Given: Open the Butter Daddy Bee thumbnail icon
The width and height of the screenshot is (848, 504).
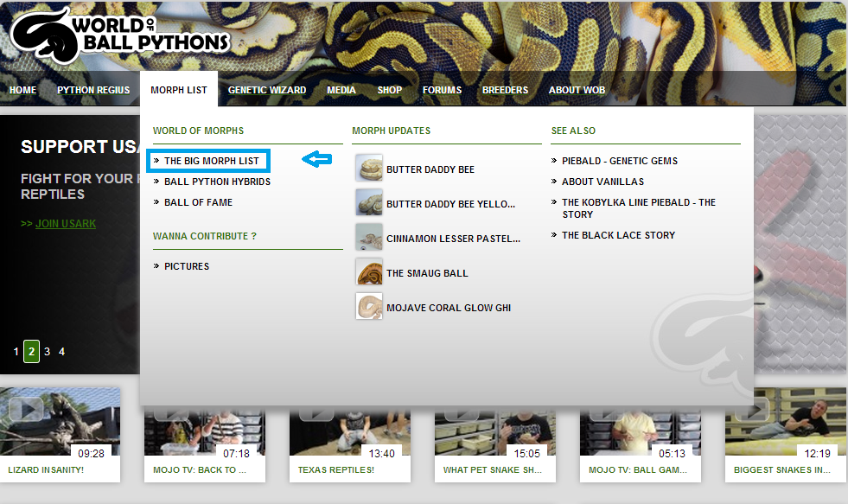Looking at the screenshot, I should pos(369,169).
